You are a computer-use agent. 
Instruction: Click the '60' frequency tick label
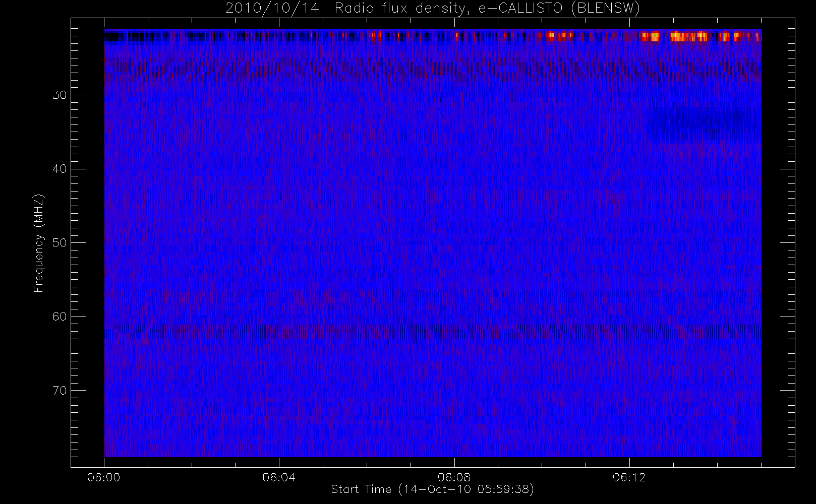[59, 317]
